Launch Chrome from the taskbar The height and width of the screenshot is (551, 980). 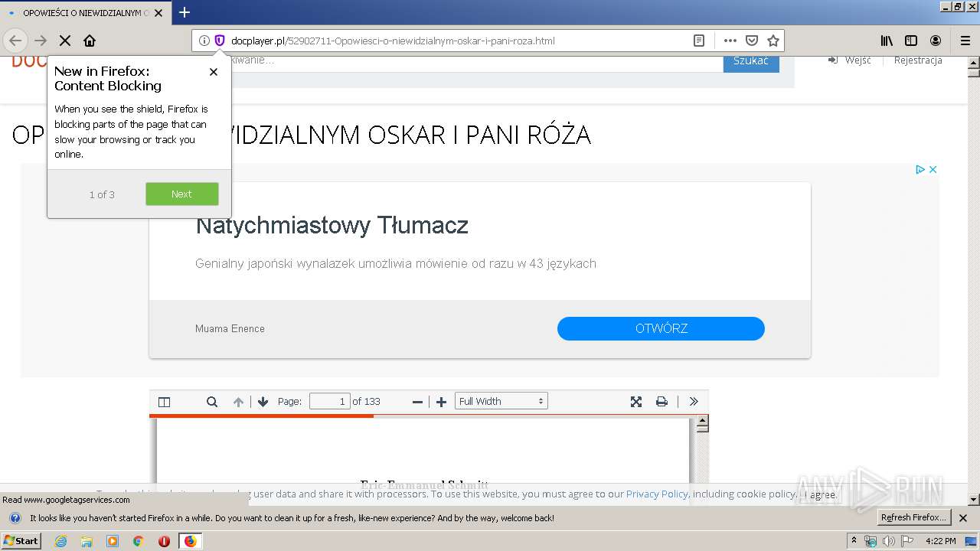coord(138,541)
